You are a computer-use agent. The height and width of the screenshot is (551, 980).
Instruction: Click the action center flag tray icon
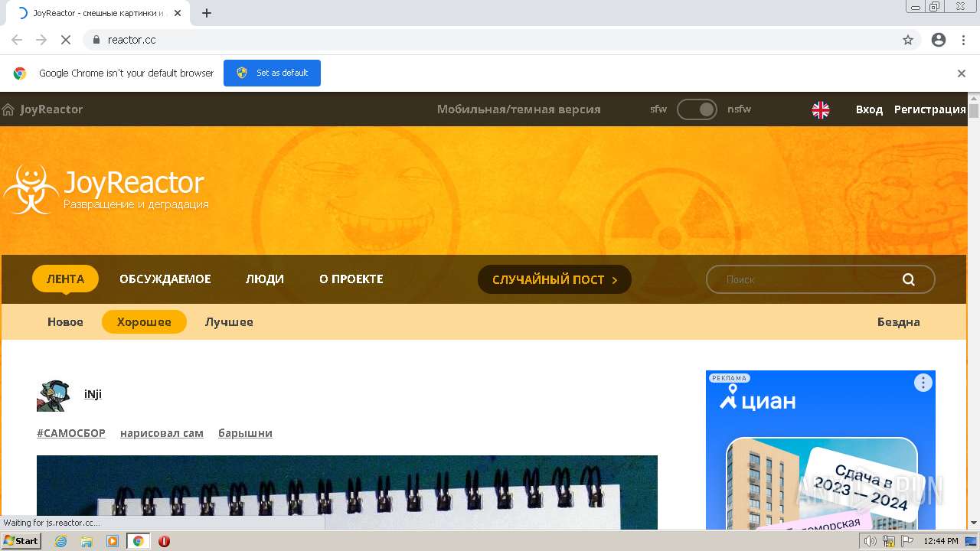(906, 541)
